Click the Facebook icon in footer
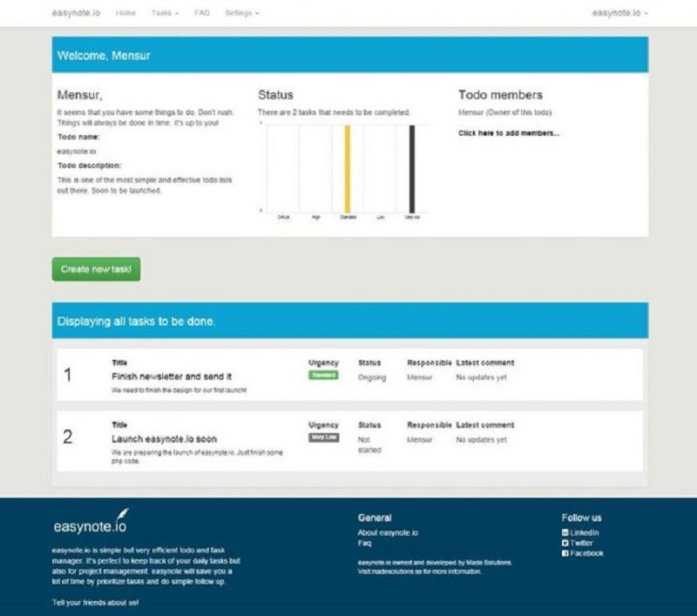This screenshot has height=616, width=697. tap(565, 553)
